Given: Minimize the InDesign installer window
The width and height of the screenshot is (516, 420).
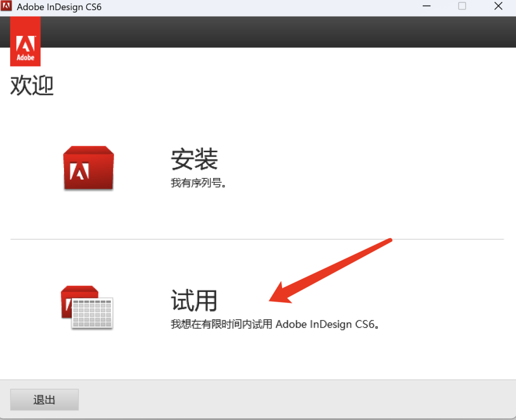Looking at the screenshot, I should (426, 7).
